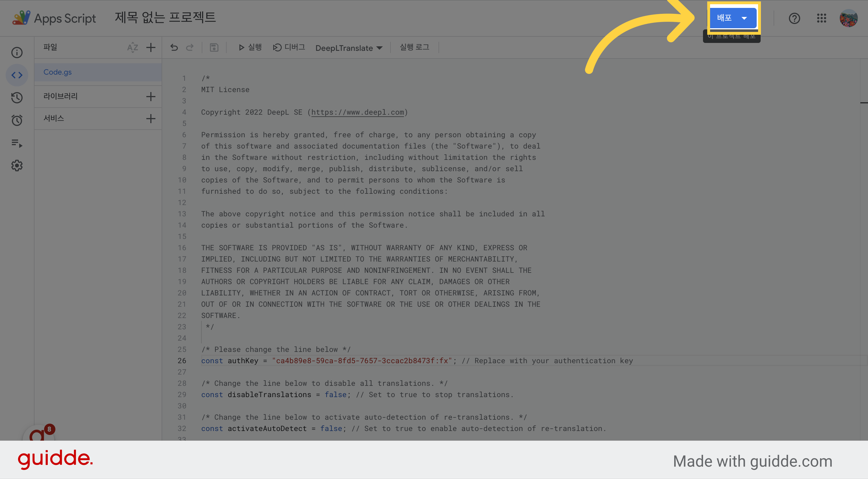This screenshot has width=868, height=479.
Task: Add a new file with plus icon
Action: tap(151, 47)
